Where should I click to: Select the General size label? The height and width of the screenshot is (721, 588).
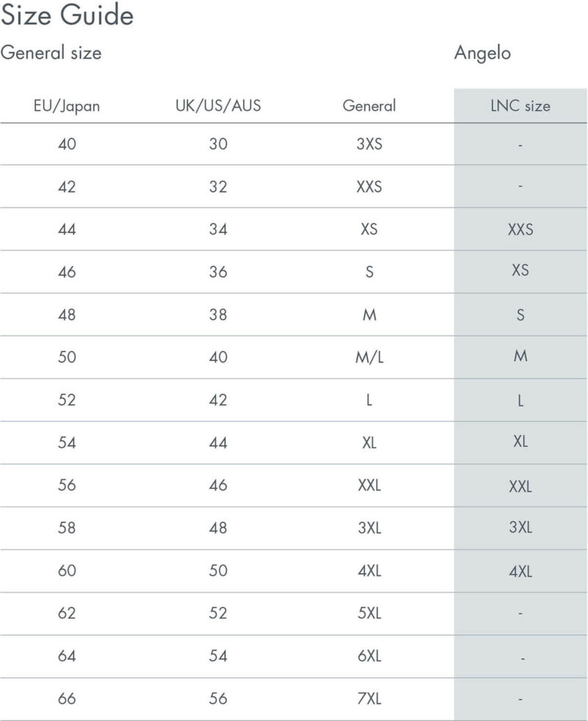click(x=51, y=52)
